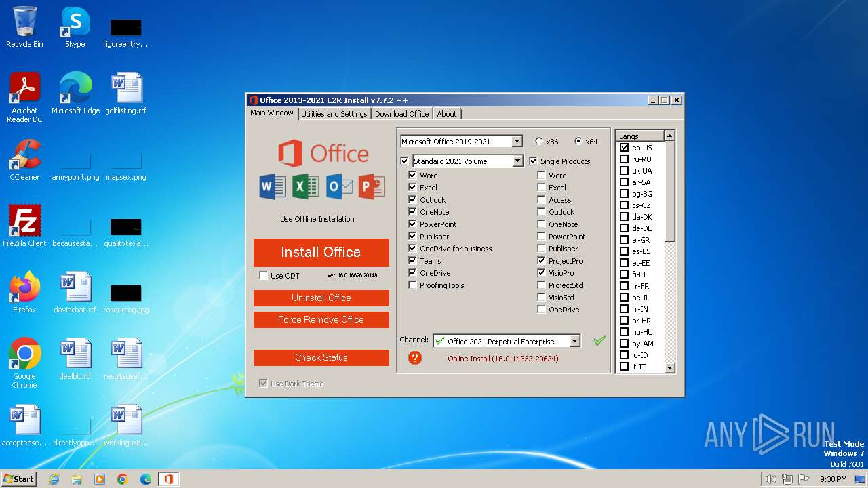Open the Recycle Bin desktop icon

24,27
